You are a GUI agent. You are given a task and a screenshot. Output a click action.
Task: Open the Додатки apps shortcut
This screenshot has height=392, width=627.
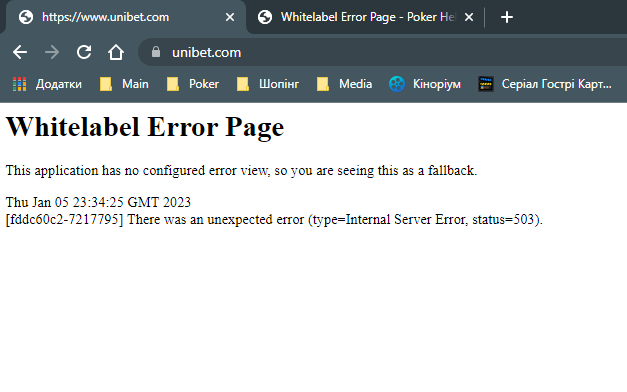[47, 84]
